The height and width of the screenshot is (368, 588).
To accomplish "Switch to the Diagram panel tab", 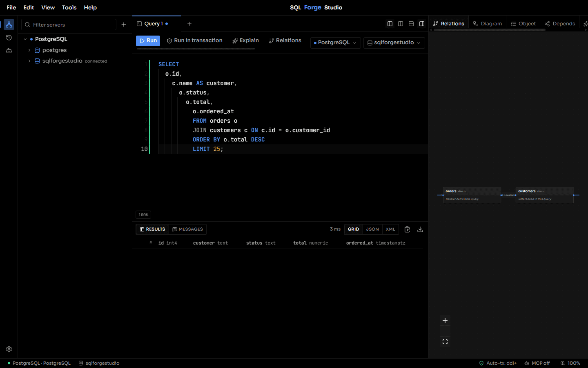I will point(488,24).
